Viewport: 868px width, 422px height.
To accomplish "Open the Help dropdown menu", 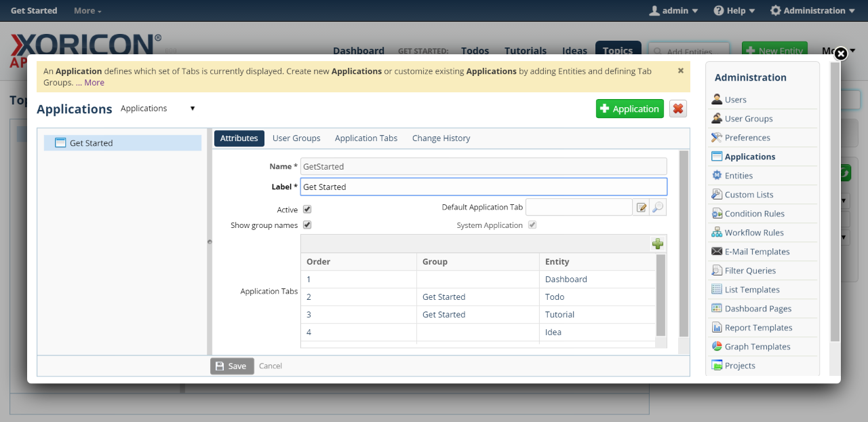I will 734,11.
